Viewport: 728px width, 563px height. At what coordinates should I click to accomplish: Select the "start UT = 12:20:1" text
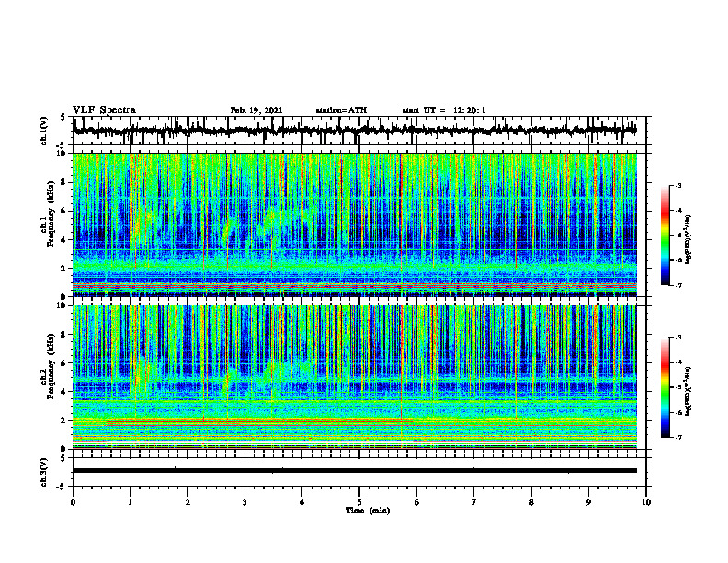(444, 110)
